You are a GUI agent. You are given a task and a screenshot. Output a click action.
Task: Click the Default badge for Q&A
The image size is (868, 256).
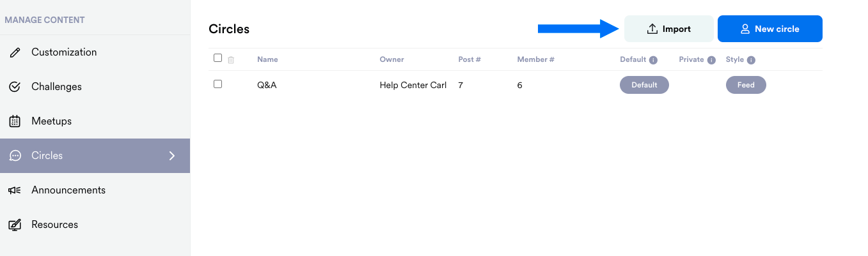[644, 85]
